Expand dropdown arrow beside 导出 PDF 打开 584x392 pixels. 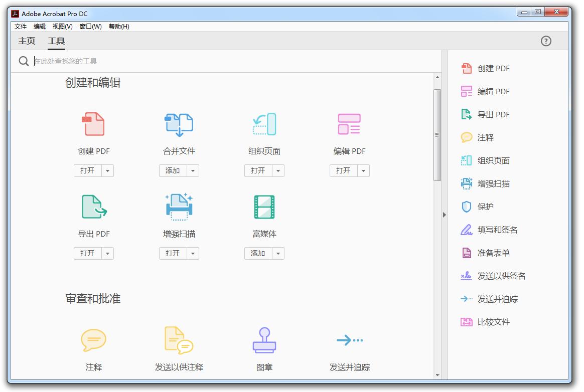point(108,254)
